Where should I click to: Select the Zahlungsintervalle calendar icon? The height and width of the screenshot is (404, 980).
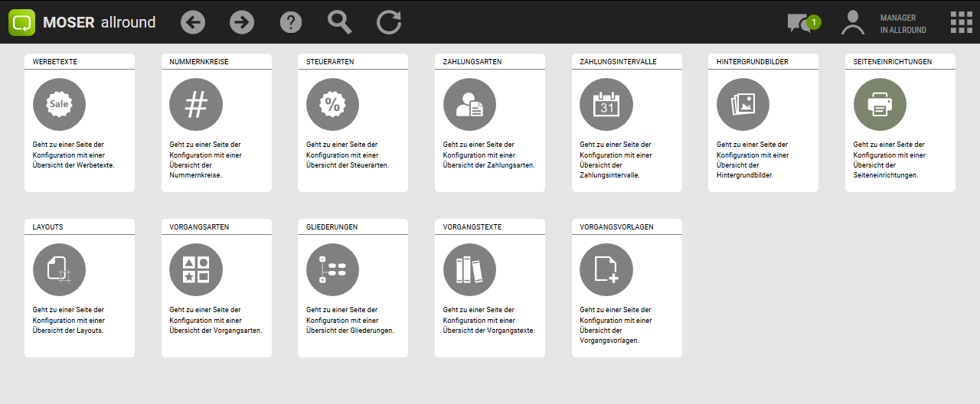(x=606, y=105)
